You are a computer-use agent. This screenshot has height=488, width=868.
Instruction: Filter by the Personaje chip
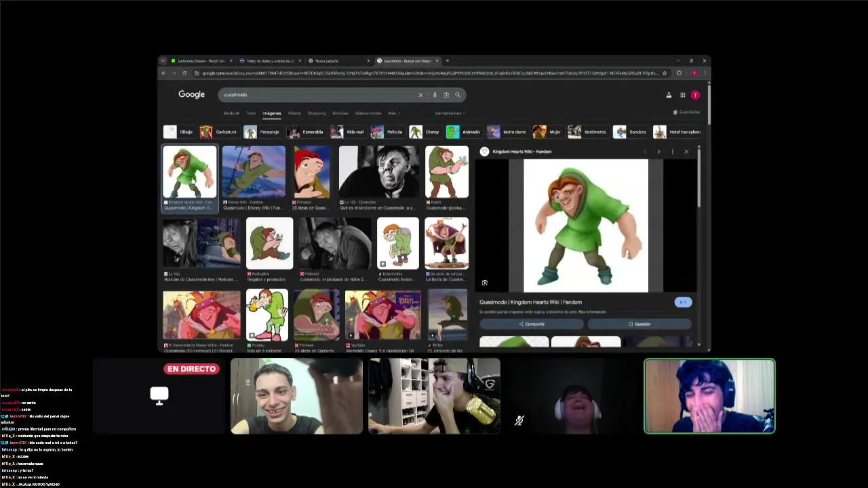click(262, 132)
